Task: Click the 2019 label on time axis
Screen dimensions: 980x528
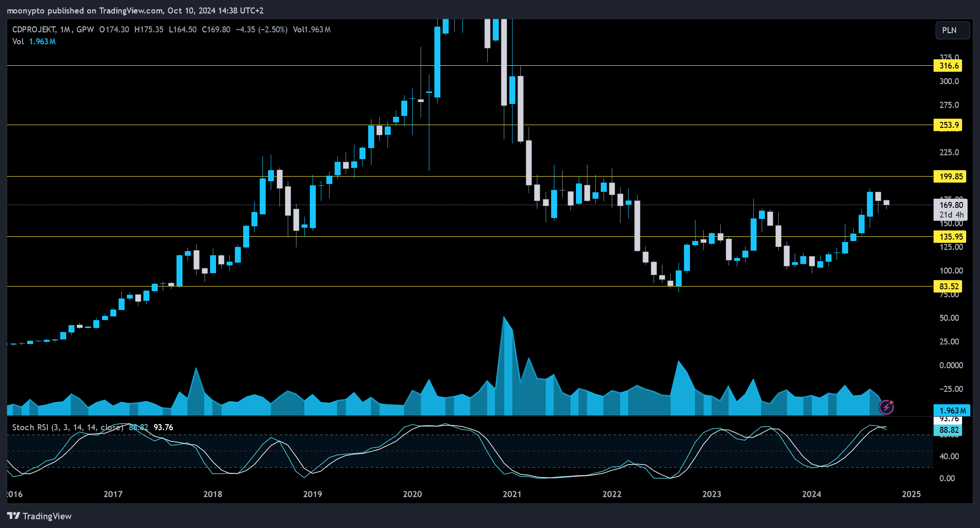Action: click(x=313, y=494)
